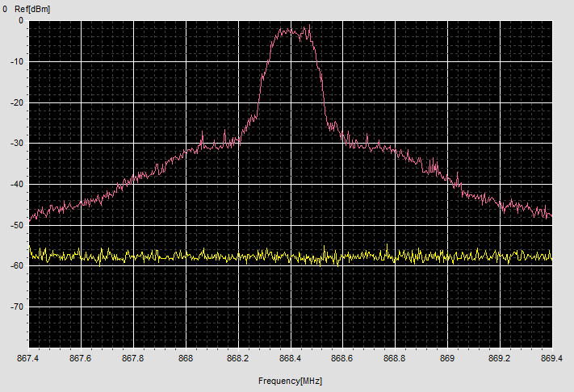This screenshot has height=392, width=574.
Task: Click the 868.6 frequency axis label
Action: click(x=342, y=358)
